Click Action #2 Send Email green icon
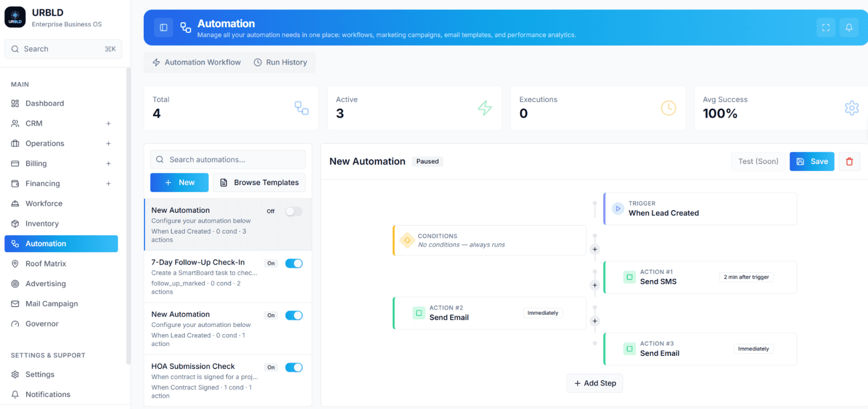This screenshot has height=409, width=868. (419, 313)
